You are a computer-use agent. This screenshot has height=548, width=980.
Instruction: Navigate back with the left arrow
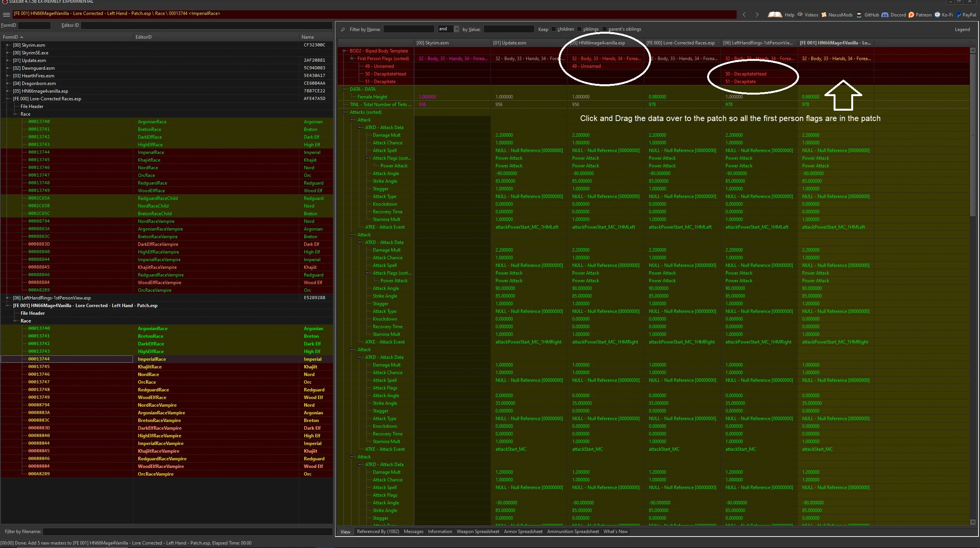tap(744, 15)
